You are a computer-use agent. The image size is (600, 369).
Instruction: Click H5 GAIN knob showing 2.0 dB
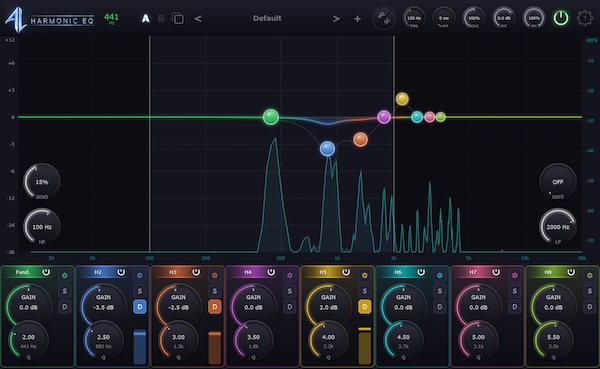328,305
